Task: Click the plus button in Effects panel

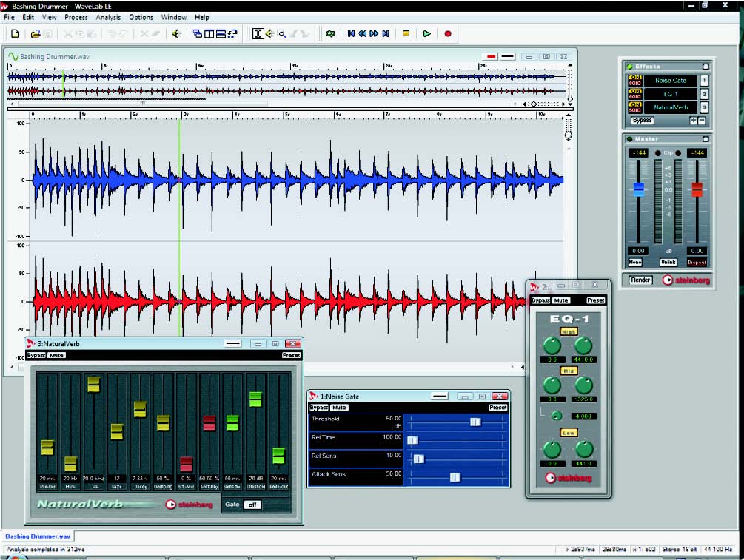Action: click(694, 121)
